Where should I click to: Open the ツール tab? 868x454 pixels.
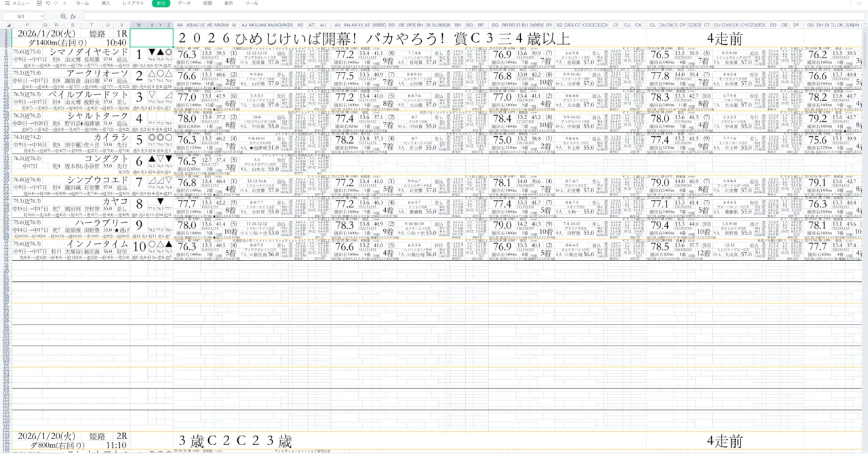point(252,3)
